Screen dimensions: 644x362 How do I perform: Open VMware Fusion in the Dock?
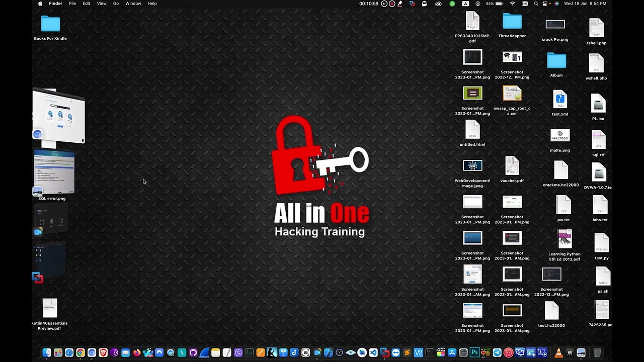point(384,353)
